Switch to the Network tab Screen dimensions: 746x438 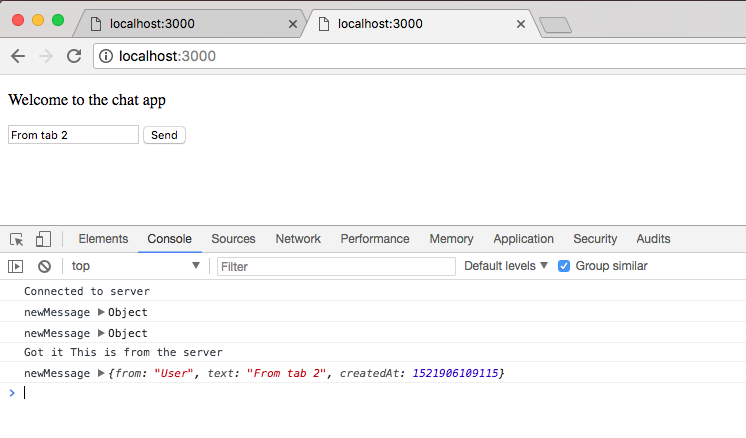click(x=298, y=239)
